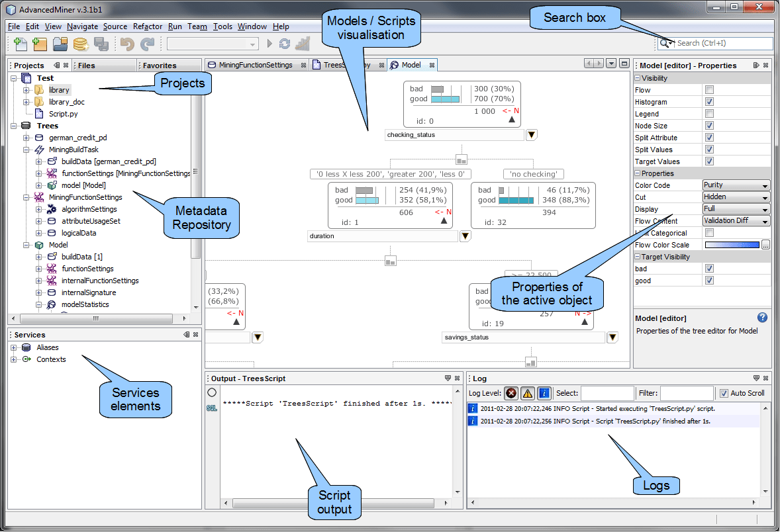The image size is (780, 532).
Task: Click the Undo toolbar icon
Action: click(128, 42)
